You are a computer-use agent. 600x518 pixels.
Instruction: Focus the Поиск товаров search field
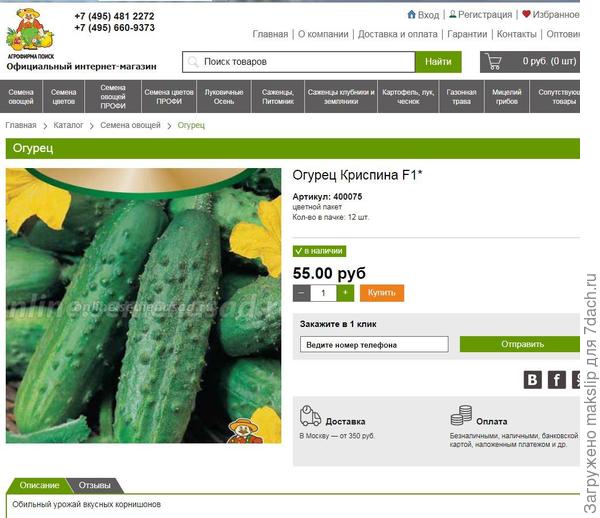299,62
